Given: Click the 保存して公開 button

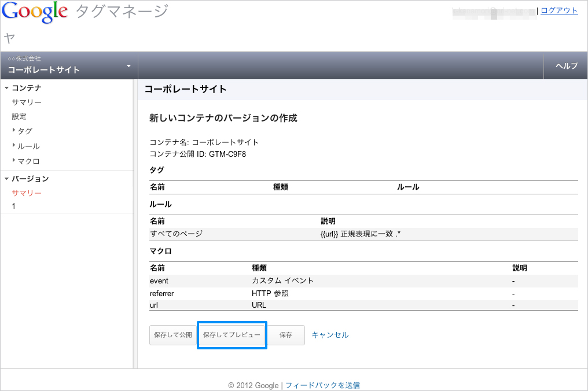Looking at the screenshot, I should [x=172, y=335].
